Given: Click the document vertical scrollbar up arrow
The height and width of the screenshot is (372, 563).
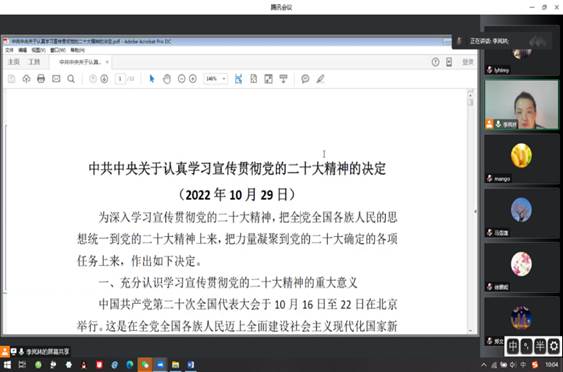Looking at the screenshot, I should click(470, 94).
